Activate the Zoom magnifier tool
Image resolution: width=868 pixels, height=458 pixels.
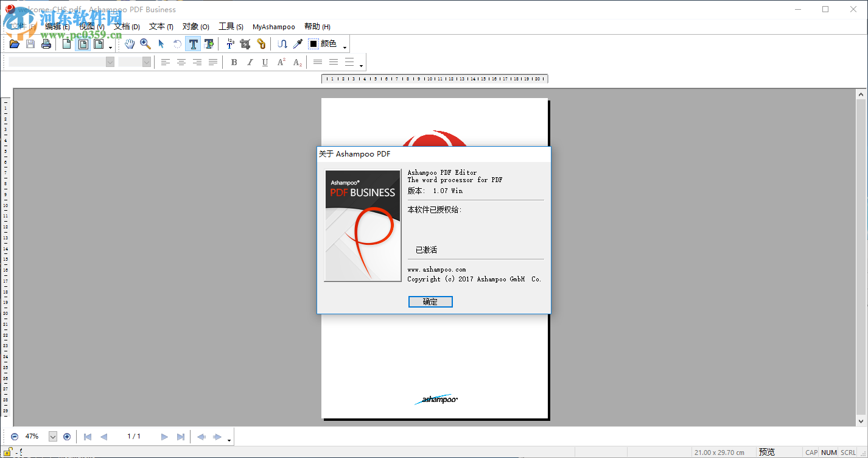click(145, 43)
